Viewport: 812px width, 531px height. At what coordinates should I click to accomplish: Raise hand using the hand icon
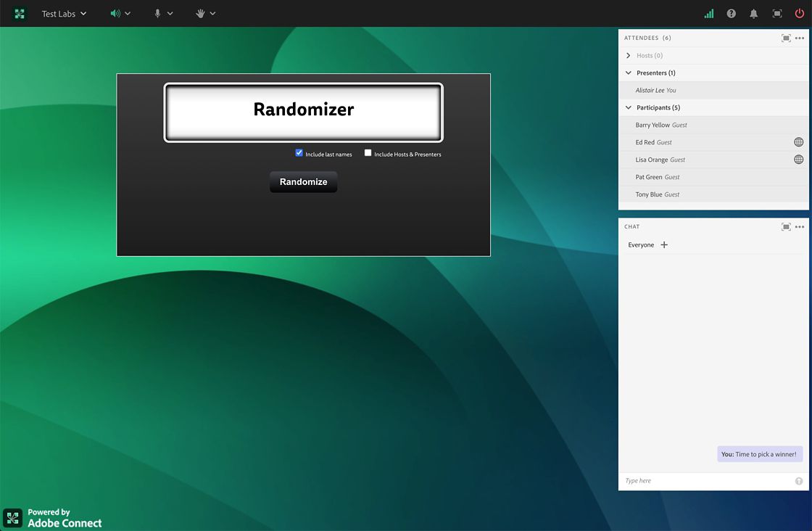coord(202,13)
